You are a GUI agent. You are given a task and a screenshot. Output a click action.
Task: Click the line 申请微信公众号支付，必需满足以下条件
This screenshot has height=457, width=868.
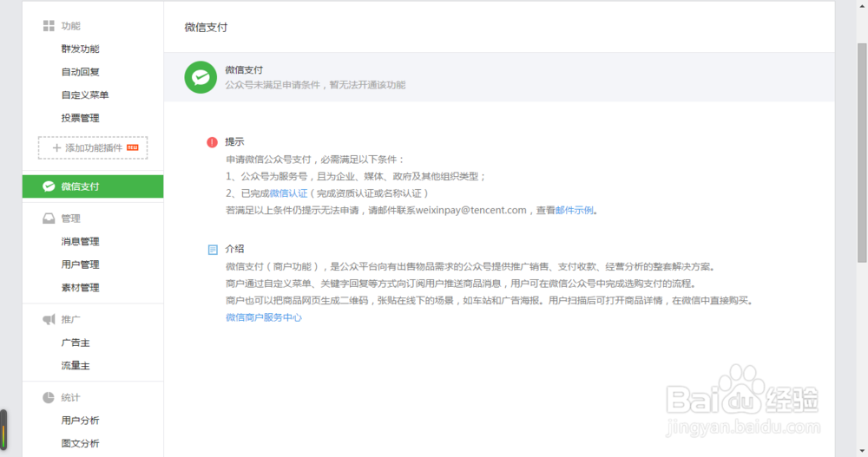coord(316,160)
